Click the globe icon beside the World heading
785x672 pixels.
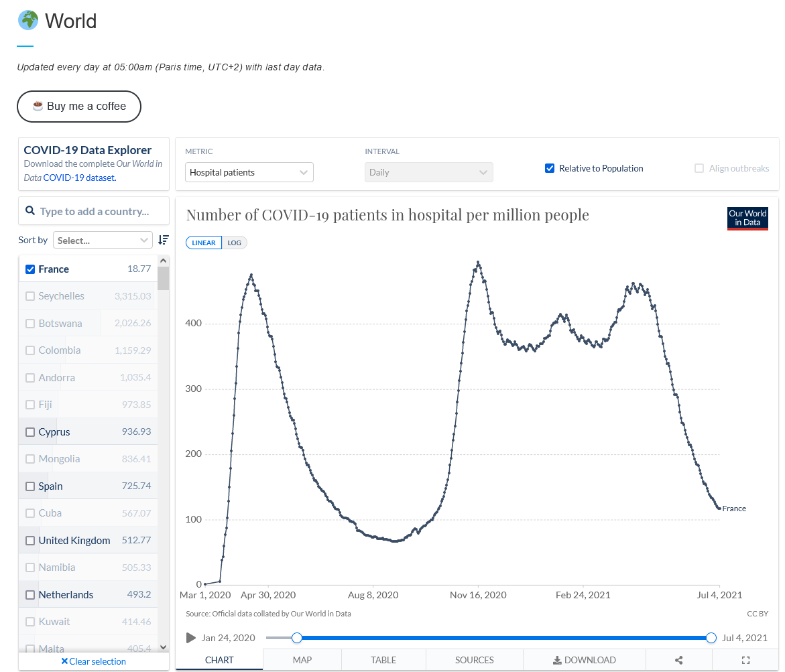coord(28,21)
